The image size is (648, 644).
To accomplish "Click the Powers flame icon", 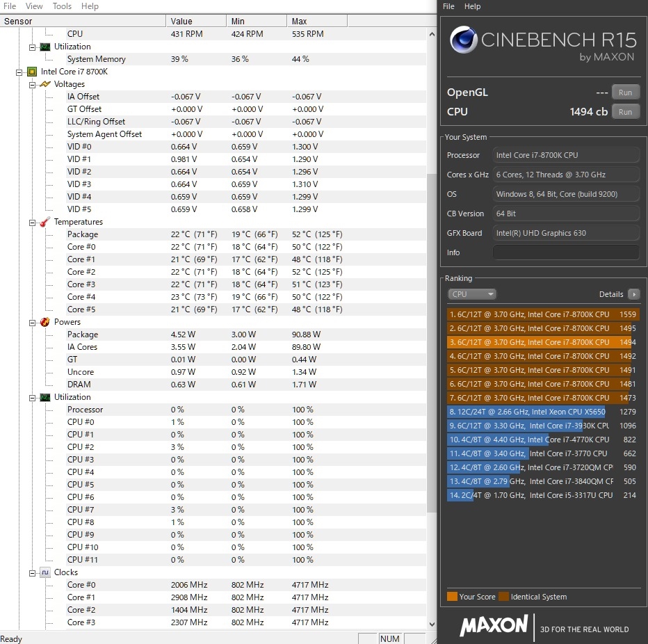I will pos(44,322).
